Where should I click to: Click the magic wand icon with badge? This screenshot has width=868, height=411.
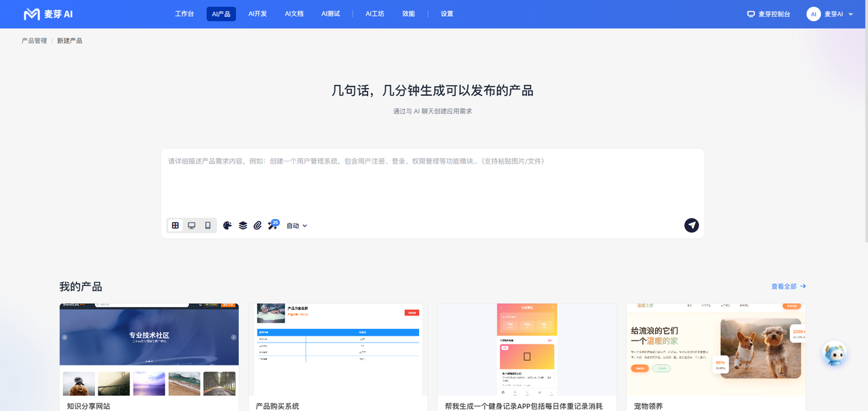[273, 224]
